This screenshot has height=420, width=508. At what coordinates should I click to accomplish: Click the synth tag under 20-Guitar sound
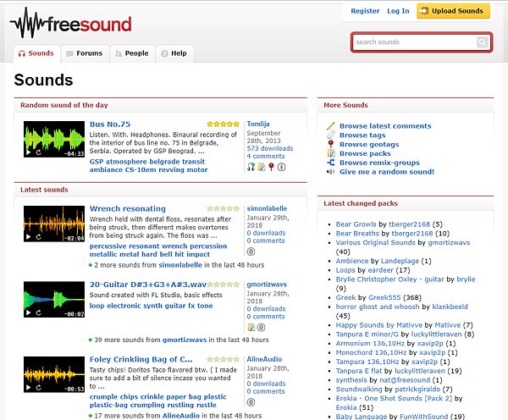coord(152,306)
